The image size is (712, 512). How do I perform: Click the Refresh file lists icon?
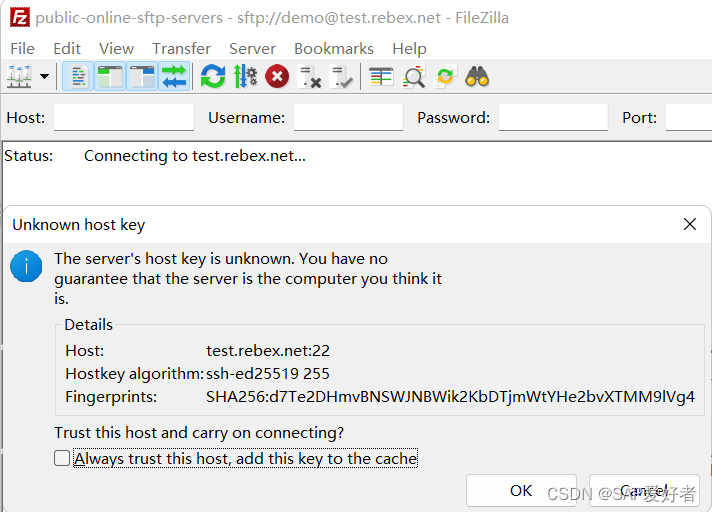point(213,76)
